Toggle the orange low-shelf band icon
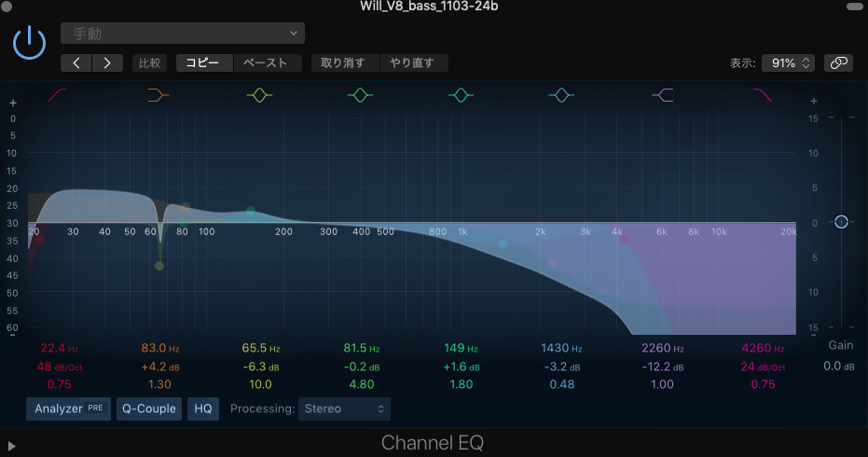 pos(158,95)
